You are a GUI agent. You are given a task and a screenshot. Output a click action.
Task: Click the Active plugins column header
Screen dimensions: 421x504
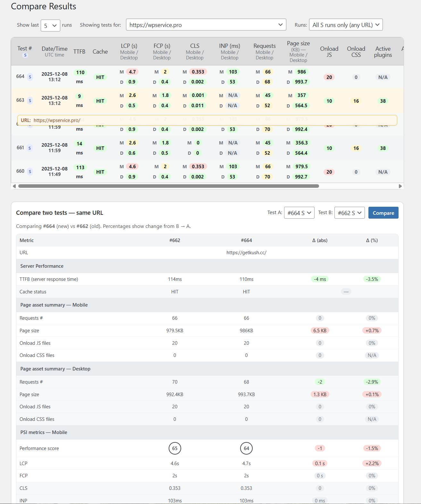(x=383, y=52)
